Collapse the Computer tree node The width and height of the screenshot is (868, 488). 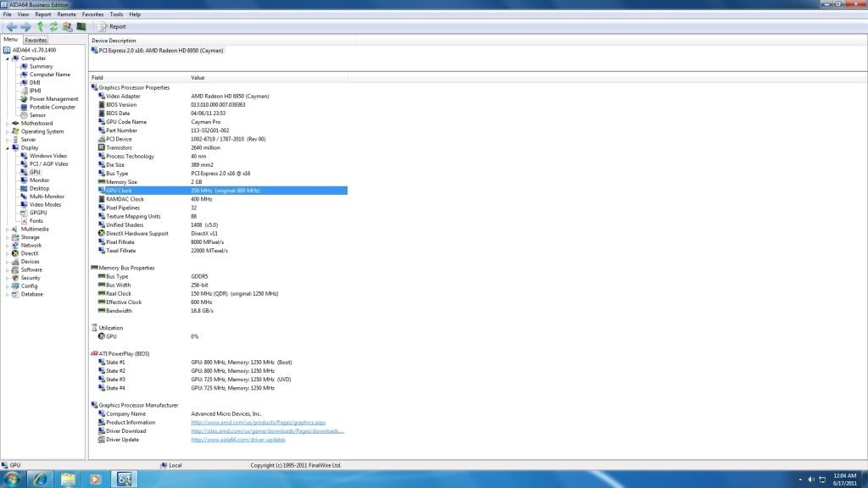tap(8, 58)
